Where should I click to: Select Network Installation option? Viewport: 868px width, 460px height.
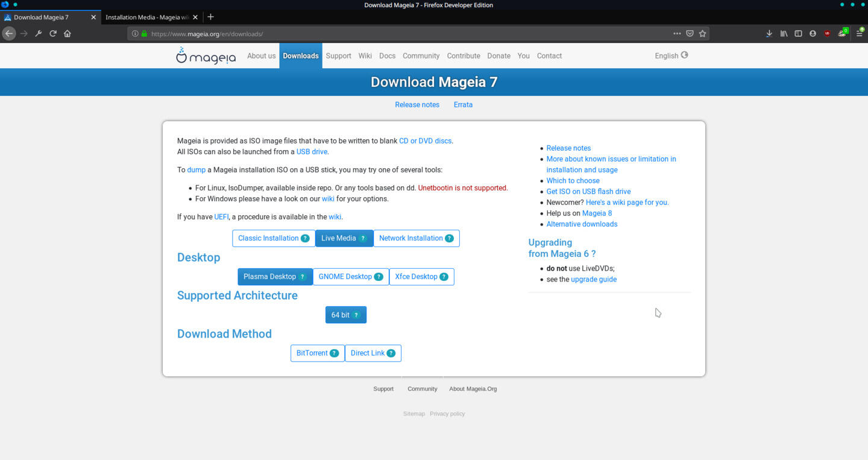417,238
